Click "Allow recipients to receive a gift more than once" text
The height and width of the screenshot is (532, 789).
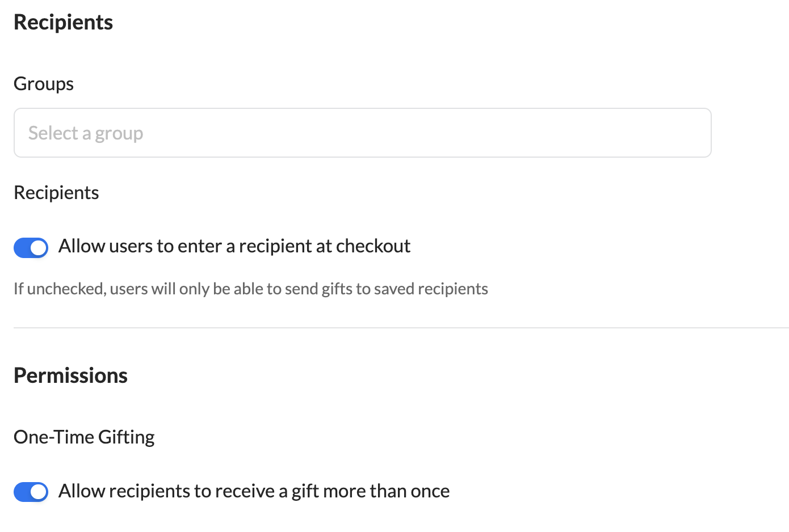click(254, 491)
